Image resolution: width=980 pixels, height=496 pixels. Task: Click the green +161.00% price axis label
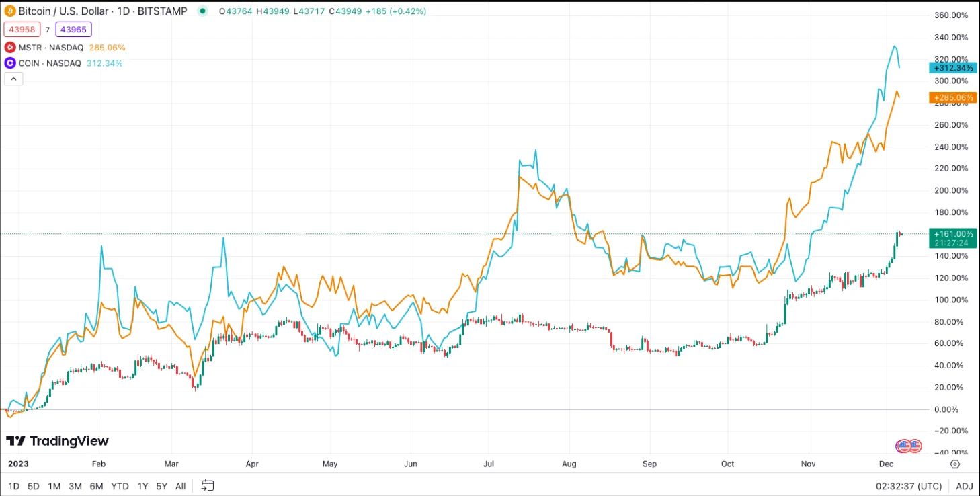click(952, 233)
